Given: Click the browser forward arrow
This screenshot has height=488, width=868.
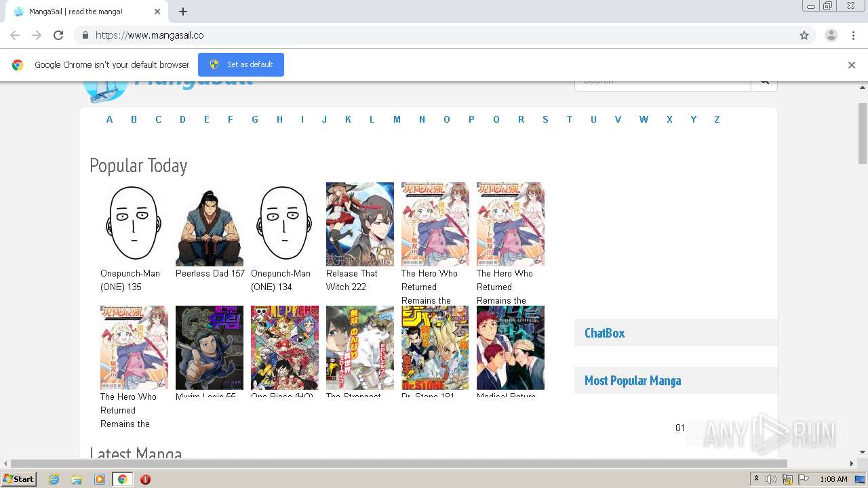Looking at the screenshot, I should tap(37, 35).
